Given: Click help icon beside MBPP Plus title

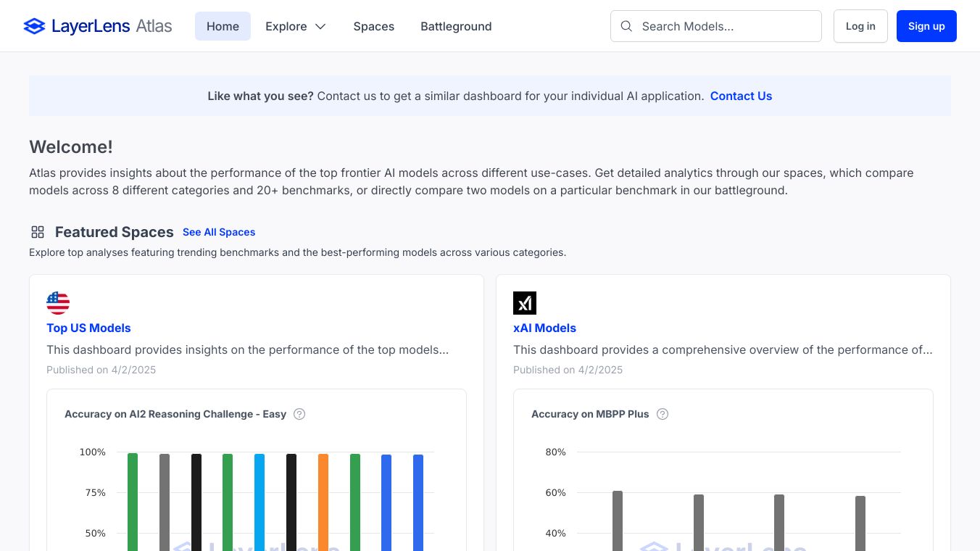Looking at the screenshot, I should pyautogui.click(x=663, y=414).
